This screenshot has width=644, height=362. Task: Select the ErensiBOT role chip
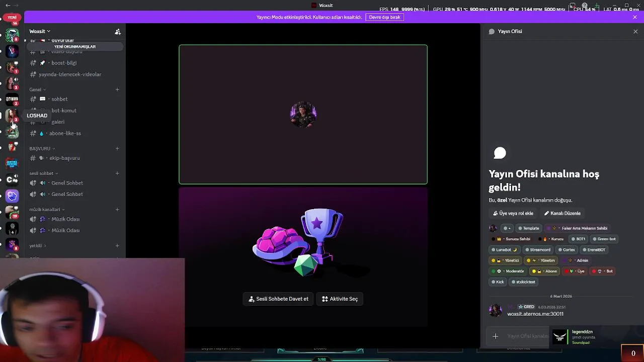point(594,250)
